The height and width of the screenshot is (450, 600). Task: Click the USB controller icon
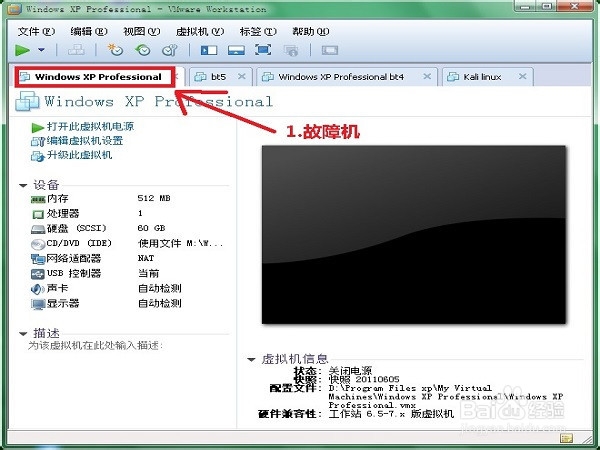point(38,274)
